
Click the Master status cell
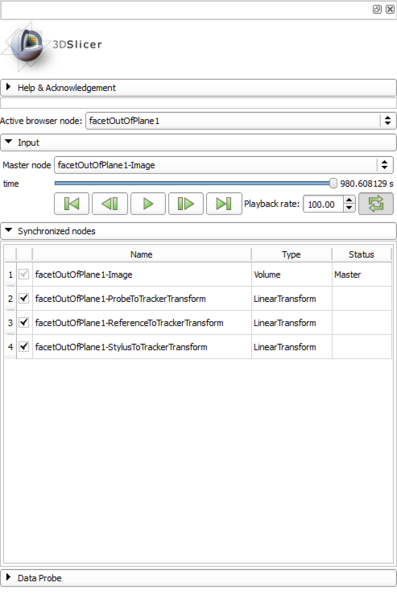[x=362, y=275]
